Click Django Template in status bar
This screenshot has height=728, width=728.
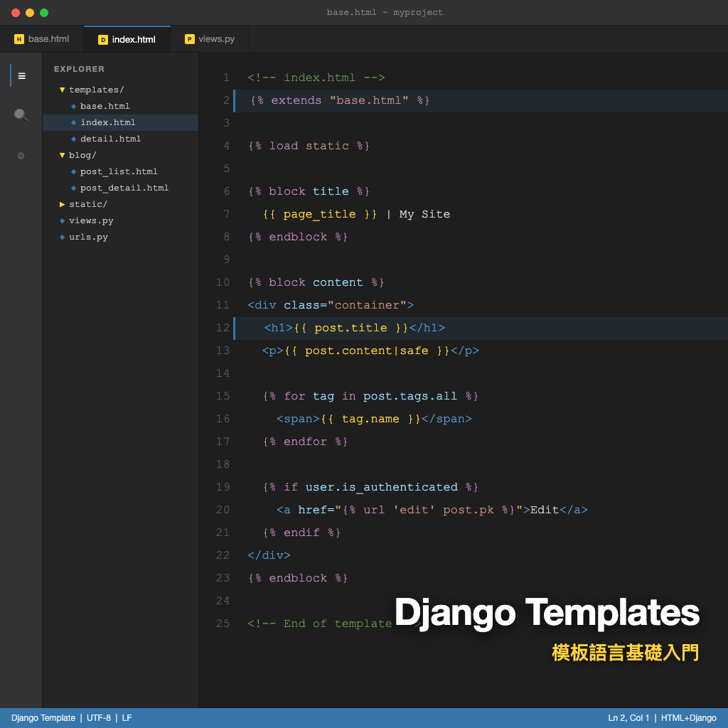(43, 718)
